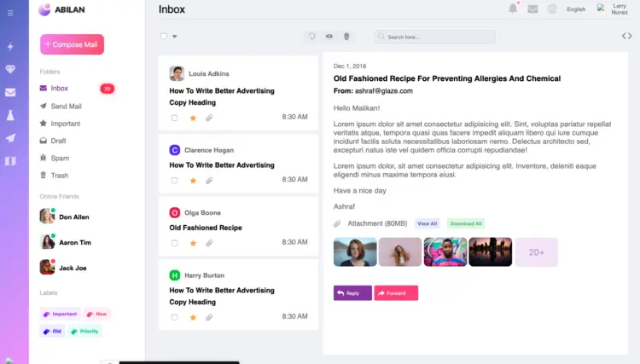Open notifications bell in the top bar
This screenshot has height=364, width=640.
[513, 9]
